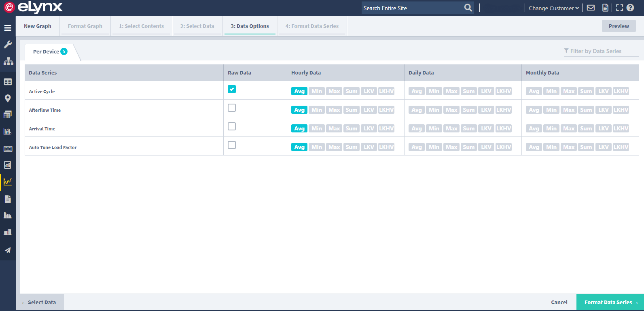Check Raw Data for Arrival Time

pyautogui.click(x=232, y=126)
